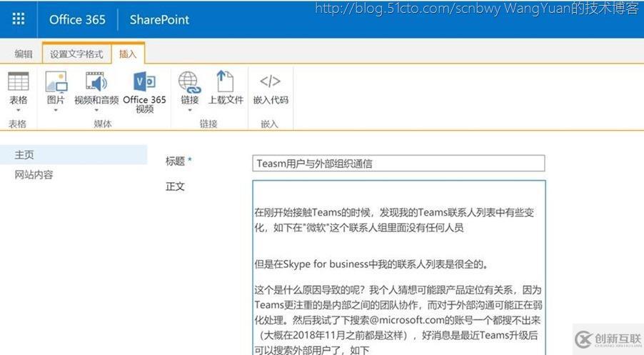The width and height of the screenshot is (644, 355).
Task: Insert an Office 365 视频
Action: pyautogui.click(x=144, y=91)
